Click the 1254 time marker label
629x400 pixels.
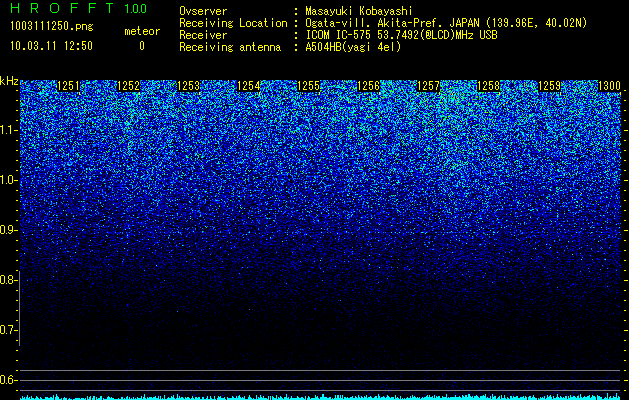(249, 86)
